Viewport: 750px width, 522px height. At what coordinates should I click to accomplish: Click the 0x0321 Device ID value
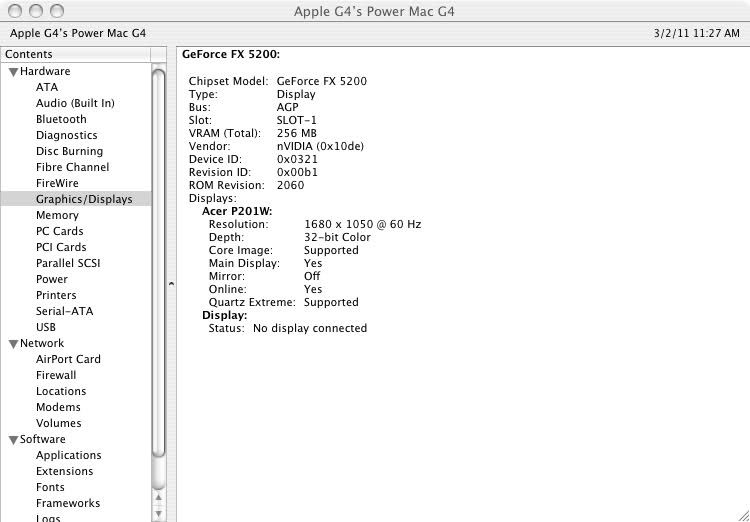click(297, 159)
